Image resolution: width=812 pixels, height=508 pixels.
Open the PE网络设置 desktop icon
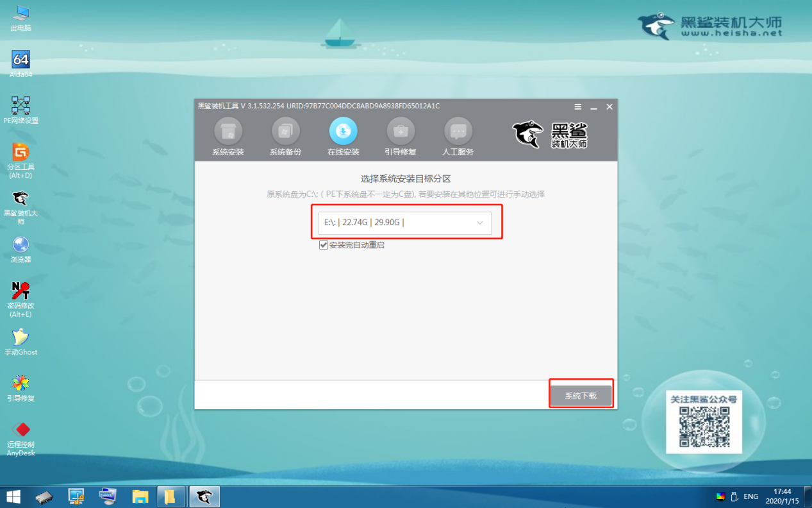(21, 106)
